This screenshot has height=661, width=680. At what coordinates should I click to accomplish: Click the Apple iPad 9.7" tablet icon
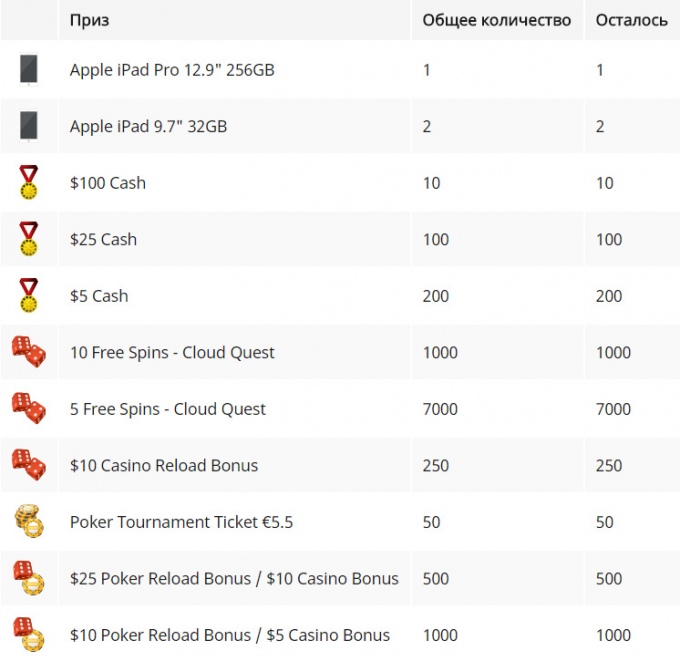pyautogui.click(x=29, y=126)
